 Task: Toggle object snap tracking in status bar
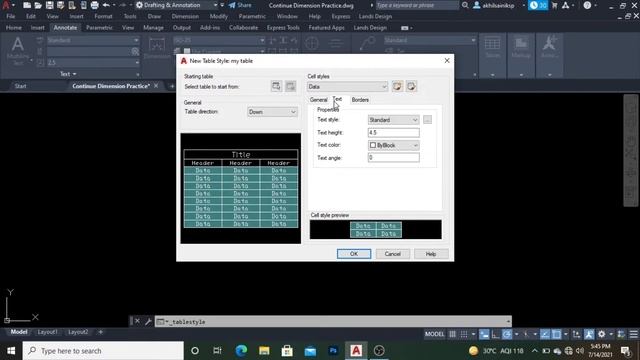click(x=545, y=334)
